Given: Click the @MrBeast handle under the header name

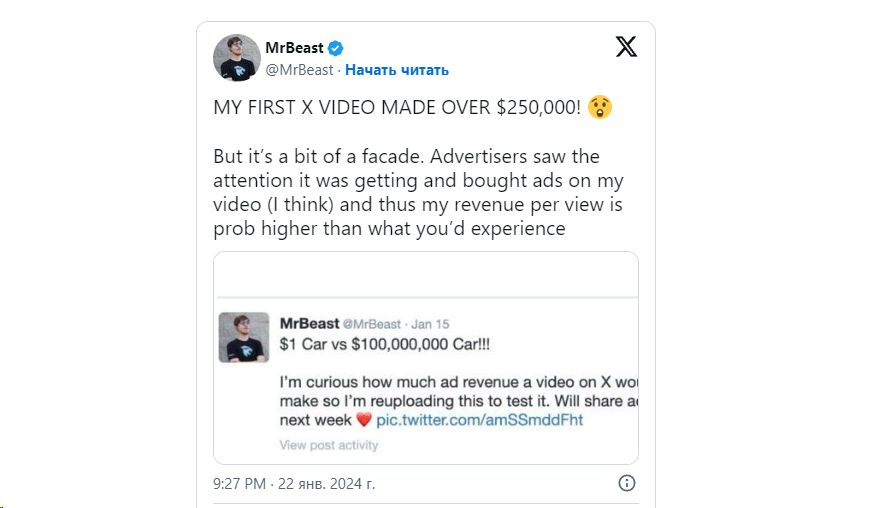Looking at the screenshot, I should [298, 70].
